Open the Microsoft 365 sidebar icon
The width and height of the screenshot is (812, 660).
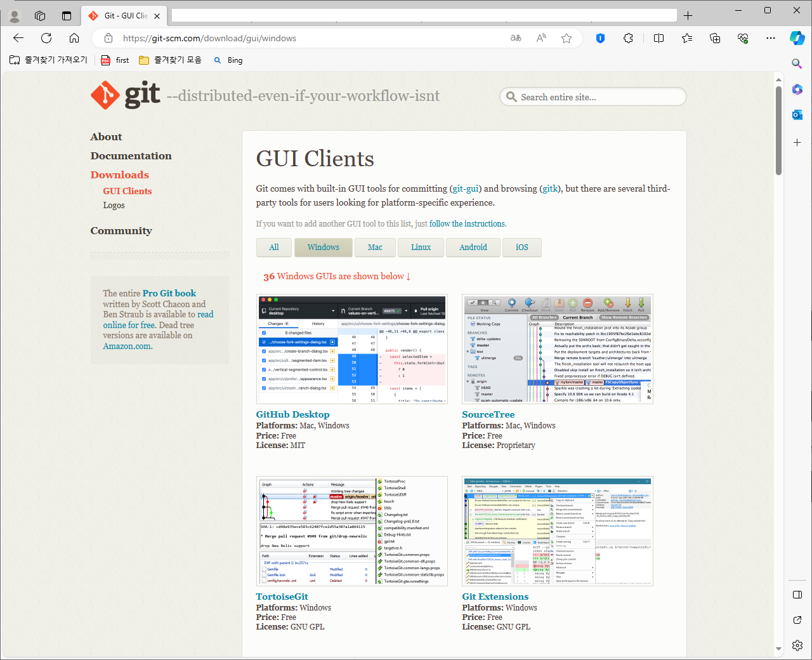click(x=797, y=89)
